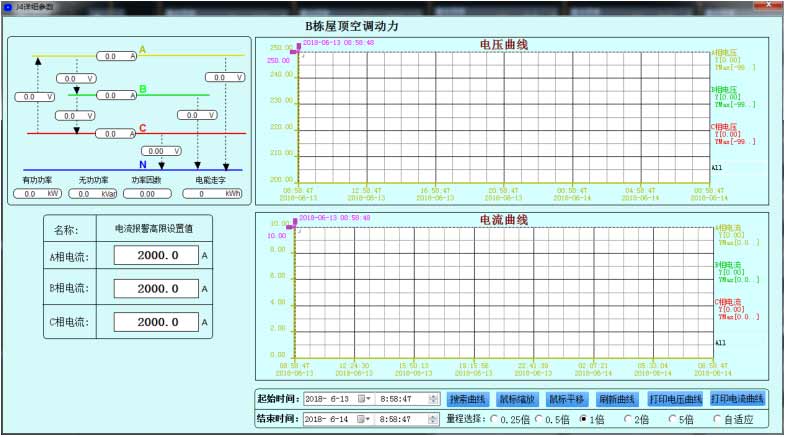The height and width of the screenshot is (437, 785).
Task: Click the end time spinner arrows
Action: point(433,418)
